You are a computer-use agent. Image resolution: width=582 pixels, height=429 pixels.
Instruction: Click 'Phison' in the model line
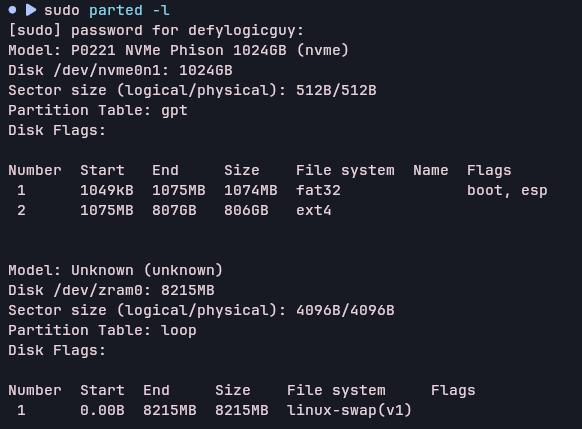point(197,50)
